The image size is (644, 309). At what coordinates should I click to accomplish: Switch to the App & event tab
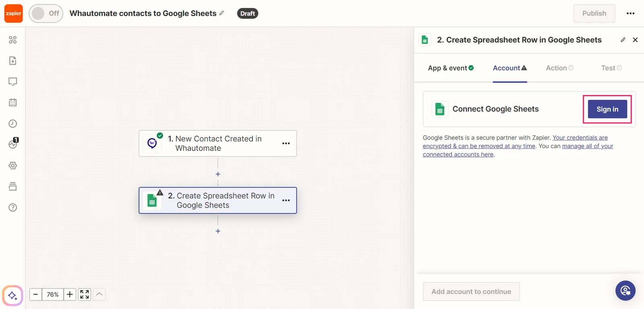point(451,68)
